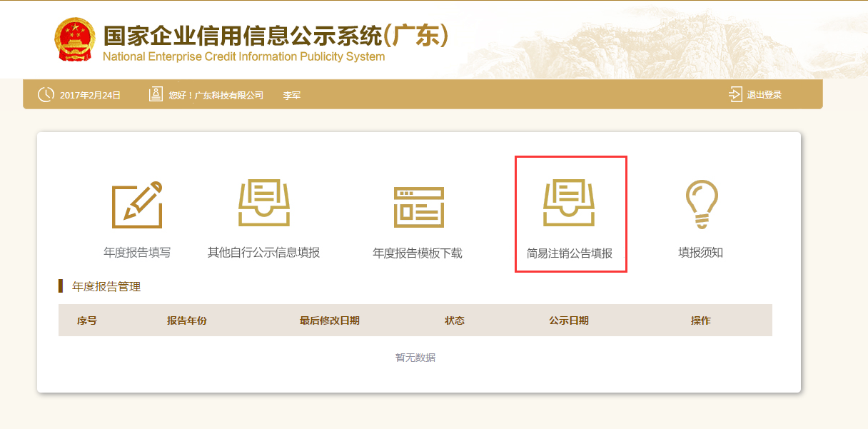Viewport: 868px width, 429px height.
Task: Select the 状态 column header
Action: click(x=455, y=321)
